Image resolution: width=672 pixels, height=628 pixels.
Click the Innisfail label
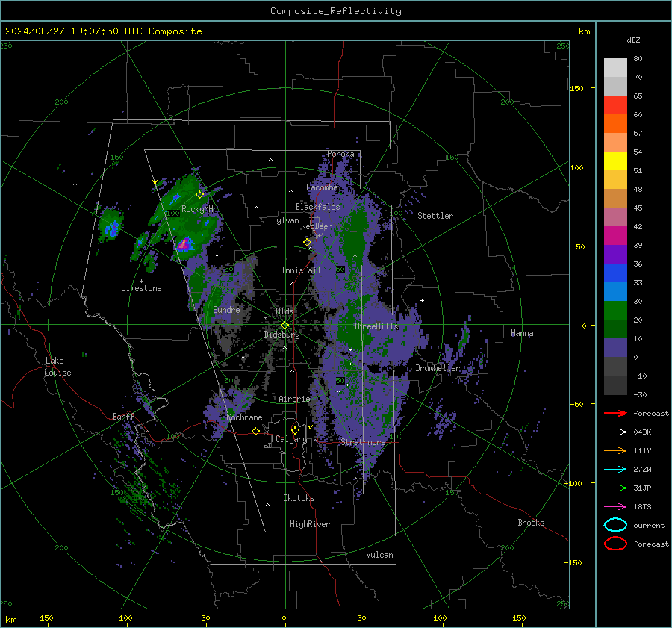point(301,270)
